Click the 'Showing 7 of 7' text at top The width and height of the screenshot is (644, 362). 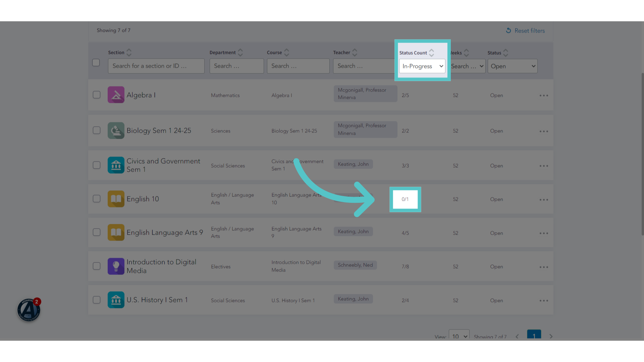click(x=114, y=31)
